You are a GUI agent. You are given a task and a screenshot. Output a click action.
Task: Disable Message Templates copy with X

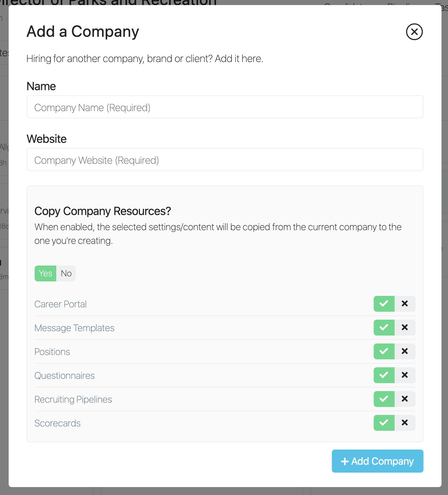tap(405, 328)
